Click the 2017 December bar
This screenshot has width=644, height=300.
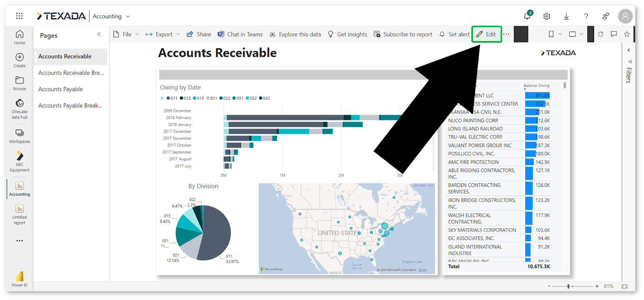tap(278, 131)
